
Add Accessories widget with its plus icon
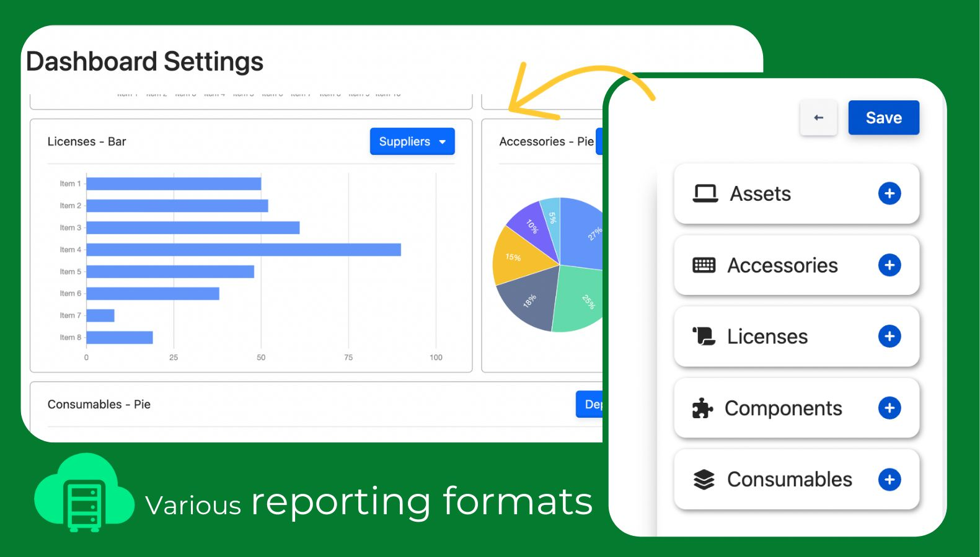[889, 265]
